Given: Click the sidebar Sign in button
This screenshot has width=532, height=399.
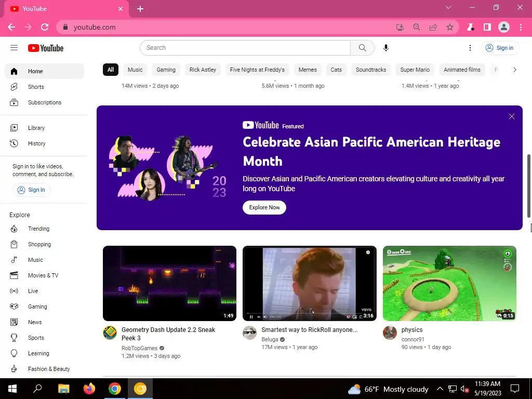Looking at the screenshot, I should tap(32, 190).
